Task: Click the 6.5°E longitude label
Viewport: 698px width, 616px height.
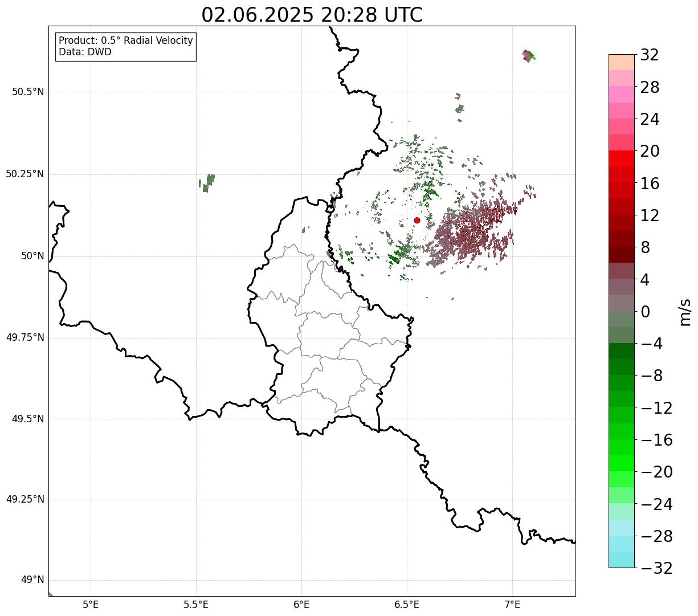Action: 407,605
